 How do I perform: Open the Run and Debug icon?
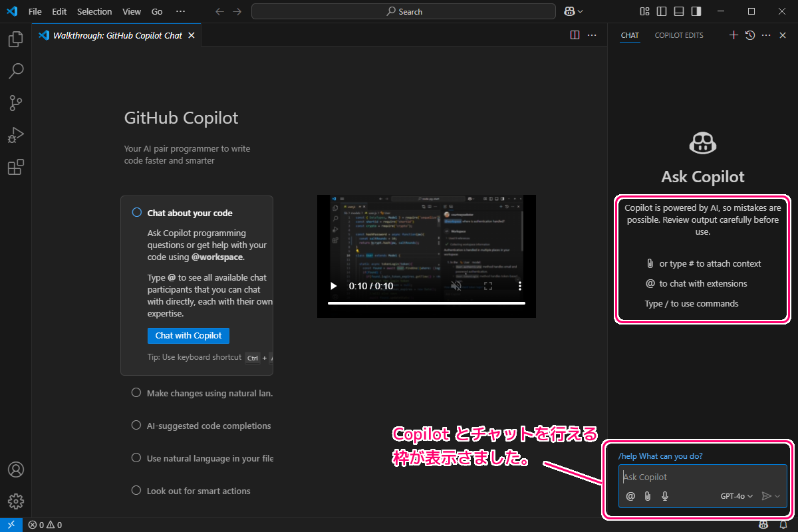coord(15,135)
